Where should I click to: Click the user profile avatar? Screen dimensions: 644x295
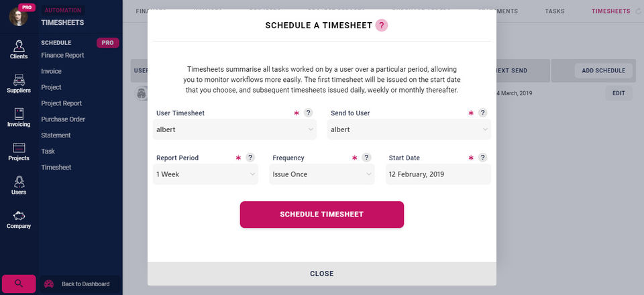pos(18,16)
